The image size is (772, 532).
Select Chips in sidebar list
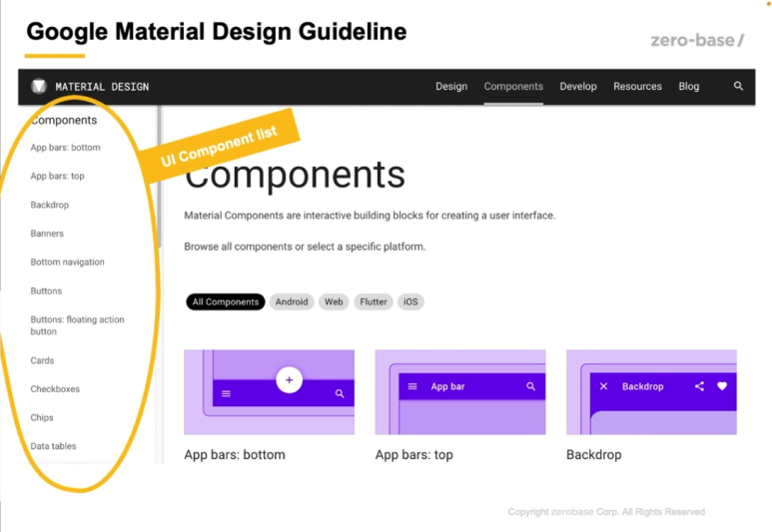click(42, 418)
